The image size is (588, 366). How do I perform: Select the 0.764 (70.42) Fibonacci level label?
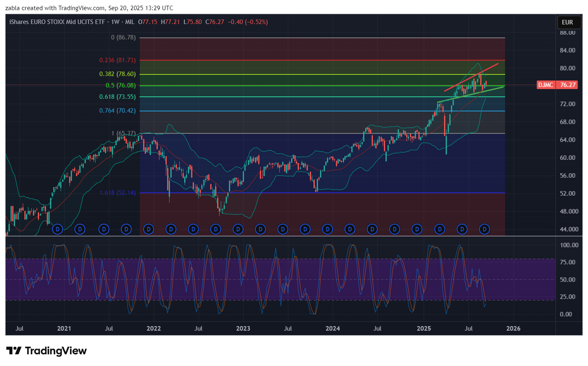tap(117, 111)
